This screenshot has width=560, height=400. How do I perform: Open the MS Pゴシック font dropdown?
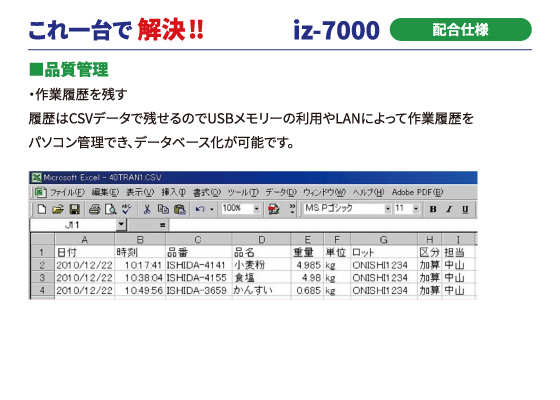pos(388,209)
